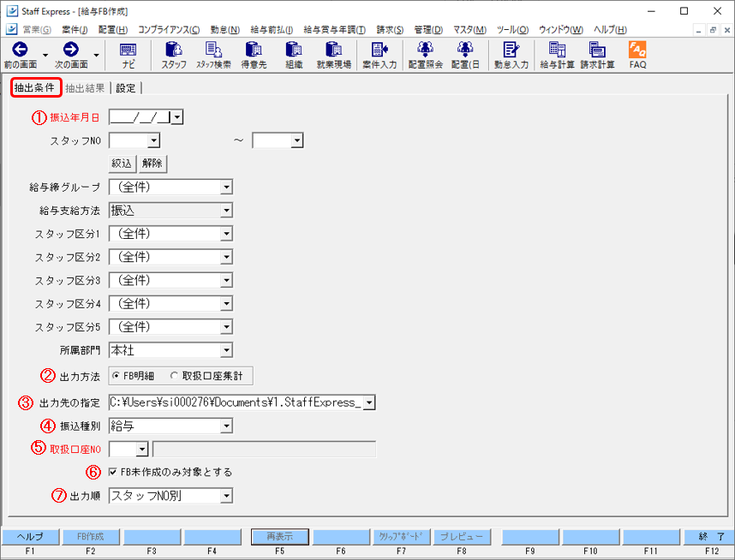Open the ヘルプ(H) menu
Image resolution: width=735 pixels, height=560 pixels.
[610, 29]
